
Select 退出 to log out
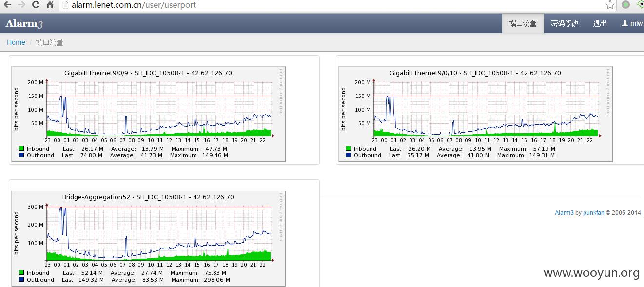point(600,23)
